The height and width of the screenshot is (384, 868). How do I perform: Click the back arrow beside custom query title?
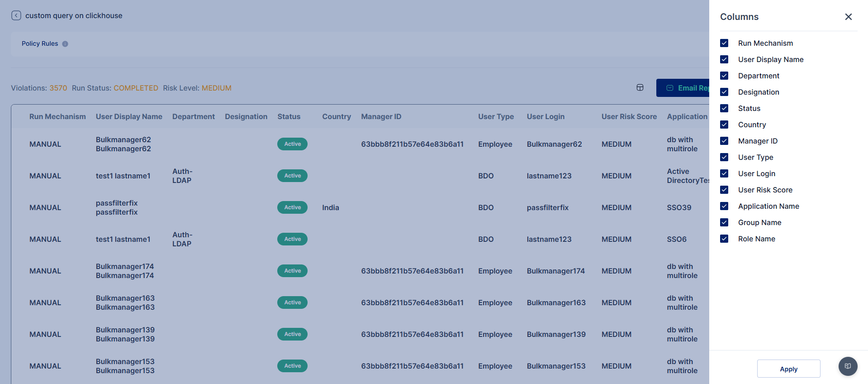(x=16, y=15)
